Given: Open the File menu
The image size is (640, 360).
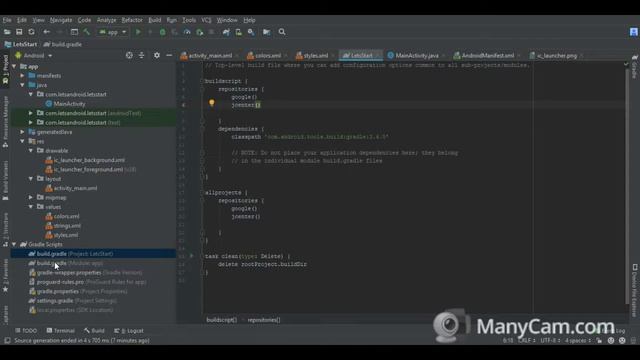Looking at the screenshot, I should 7,20.
